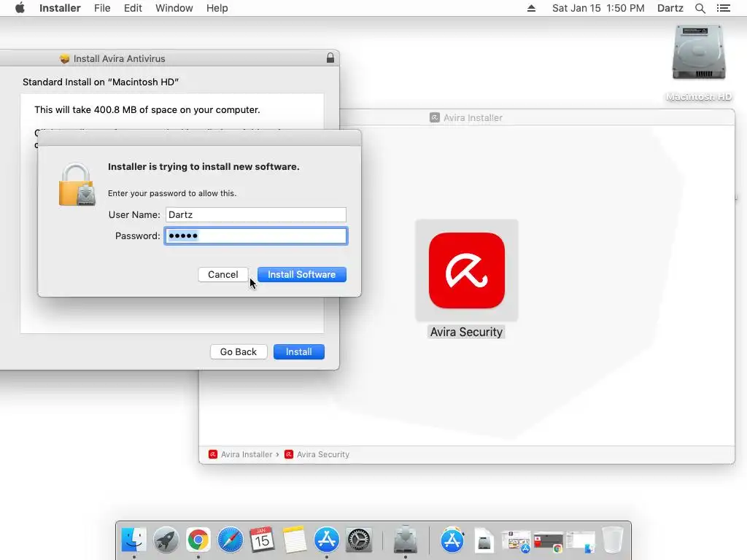Open Calendar icon showing 15 in Dock
Image resolution: width=747 pixels, height=560 pixels.
pos(262,540)
